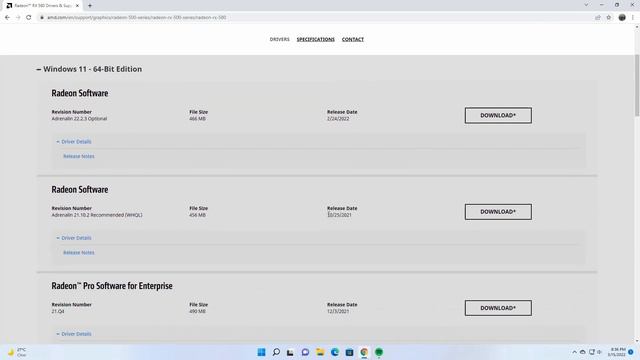640x360 pixels.
Task: Open the Windows Start menu
Action: [x=261, y=352]
